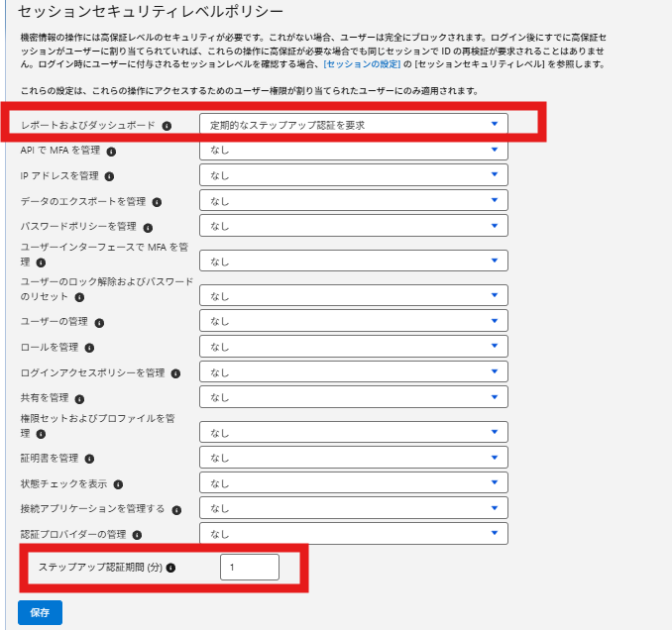Screen dimensions: 672x630
Task: Click info icon beside IP アドレスを管理
Action: (109, 176)
